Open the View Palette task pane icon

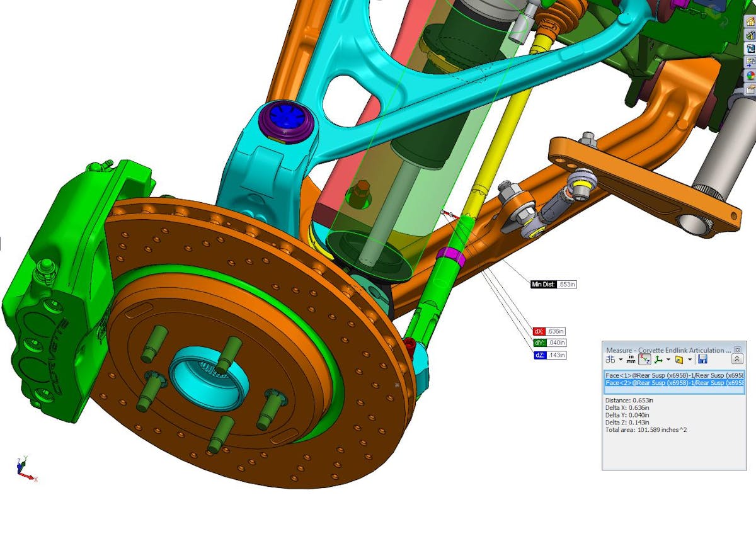click(x=750, y=62)
